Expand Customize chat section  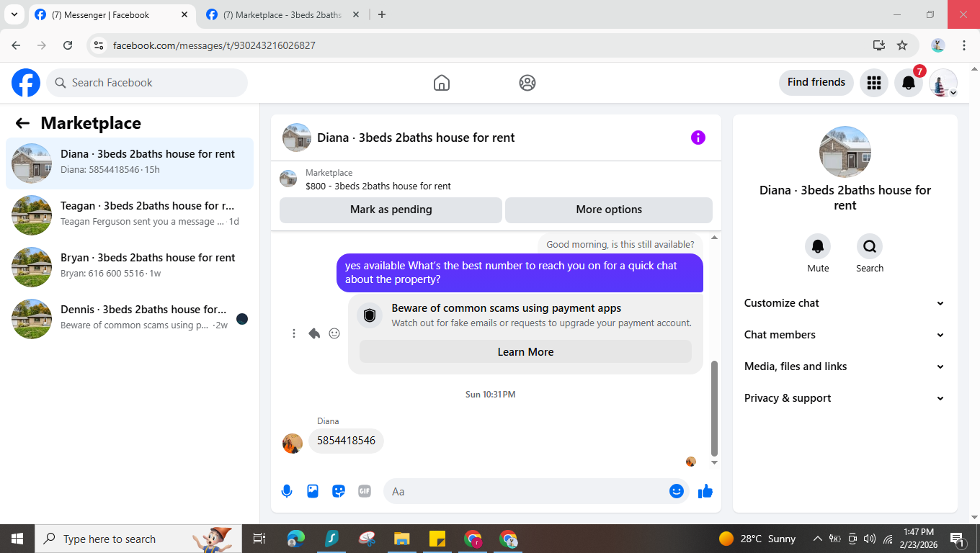click(845, 303)
